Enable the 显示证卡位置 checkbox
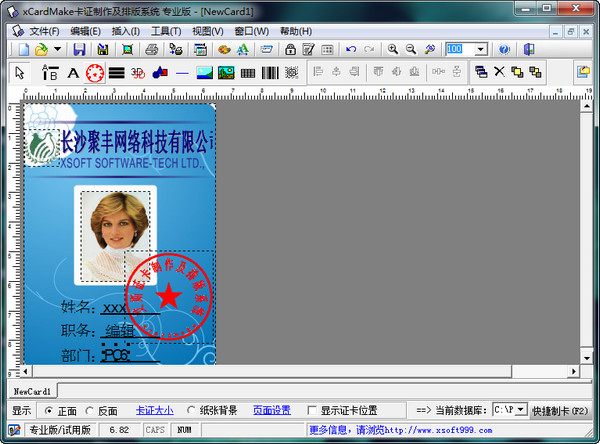The height and width of the screenshot is (444, 600). click(x=312, y=410)
